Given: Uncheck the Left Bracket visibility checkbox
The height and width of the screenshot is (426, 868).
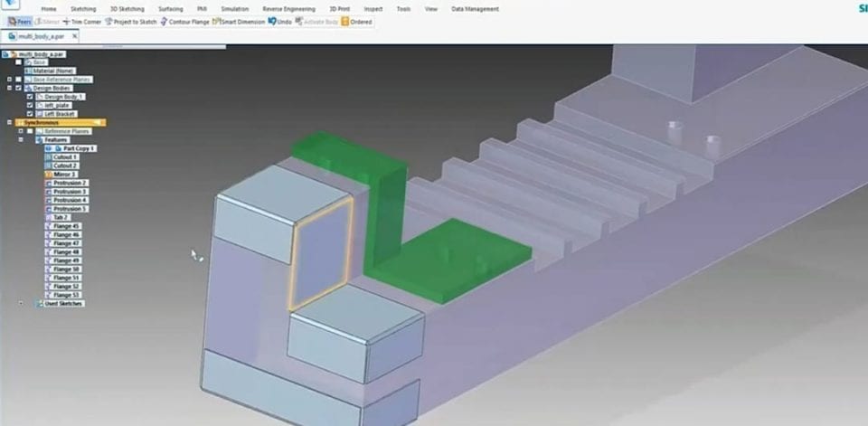Looking at the screenshot, I should [30, 114].
